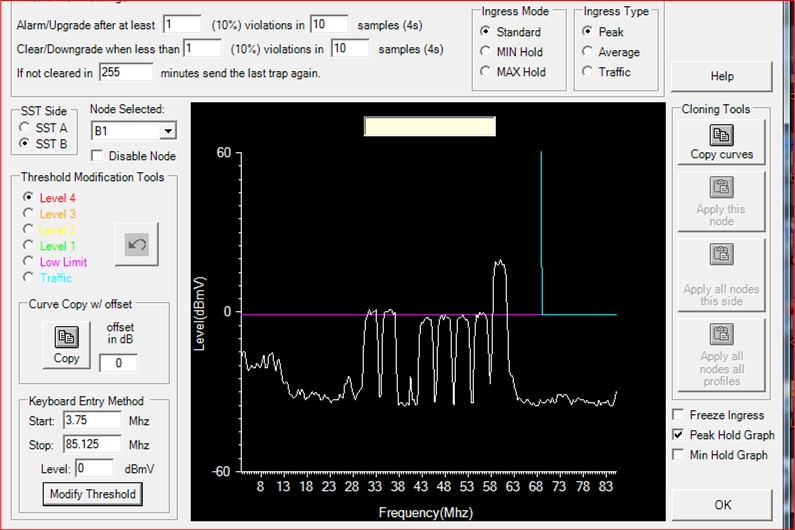
Task: Click the Help button
Action: 721,77
